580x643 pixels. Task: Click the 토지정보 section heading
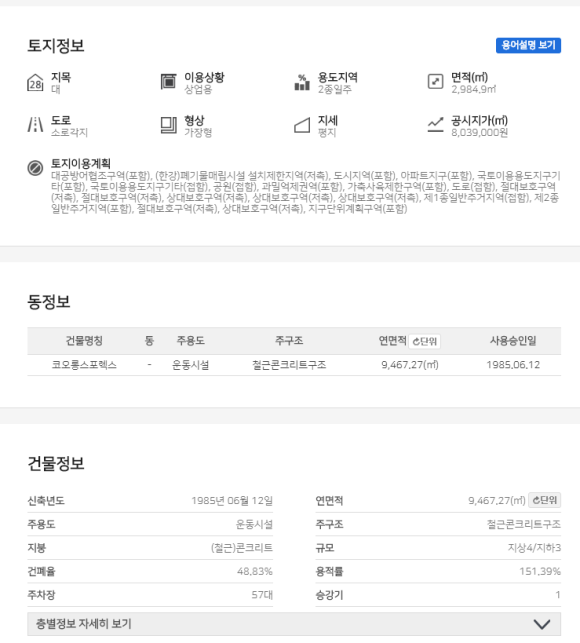click(x=56, y=46)
